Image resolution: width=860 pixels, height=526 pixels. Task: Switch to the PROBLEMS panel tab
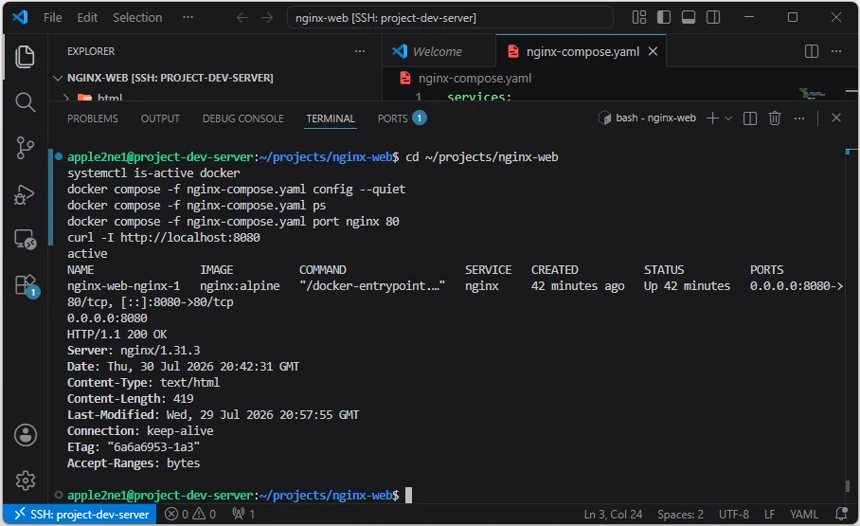click(x=92, y=118)
